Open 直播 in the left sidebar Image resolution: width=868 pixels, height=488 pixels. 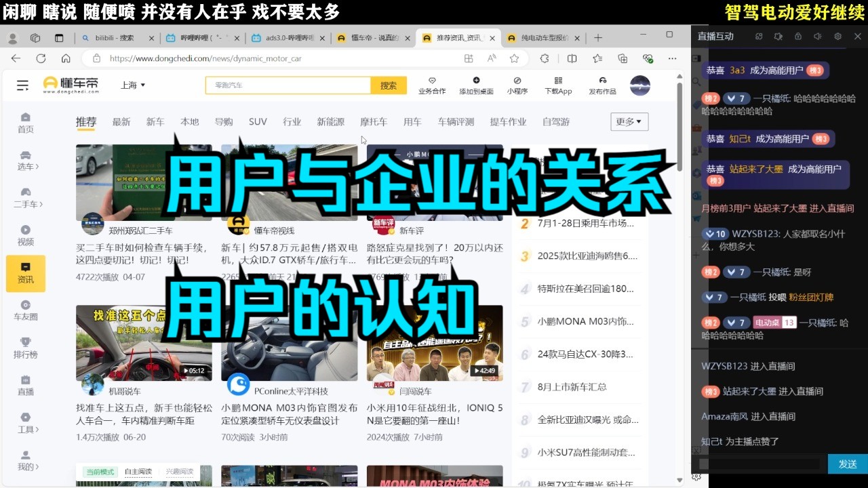point(26,385)
